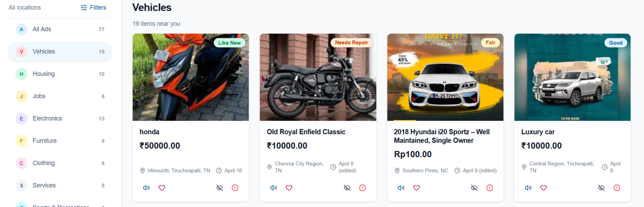Viewport: 644px width, 207px height.
Task: Open the 2018 Hyundai i20 Sportz listing title
Action: point(442,136)
